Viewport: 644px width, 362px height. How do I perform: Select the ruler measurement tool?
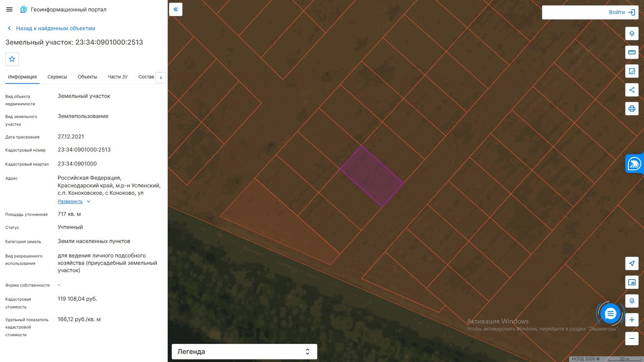632,52
